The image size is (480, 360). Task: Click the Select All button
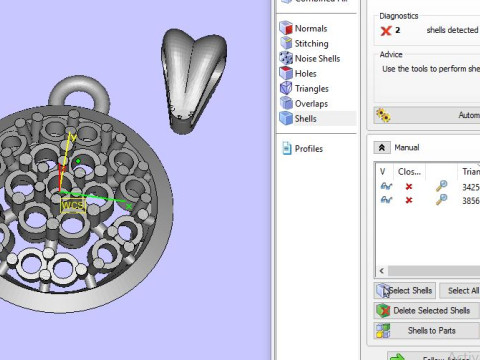point(460,291)
